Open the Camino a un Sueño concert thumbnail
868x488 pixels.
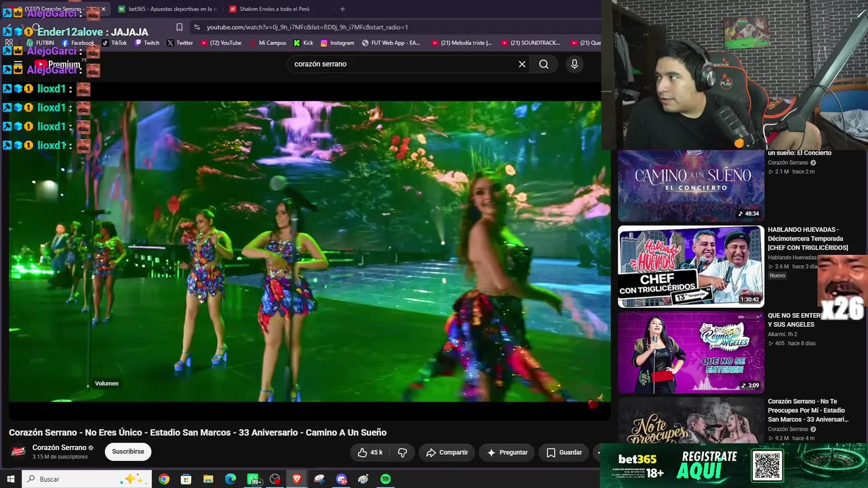point(690,185)
